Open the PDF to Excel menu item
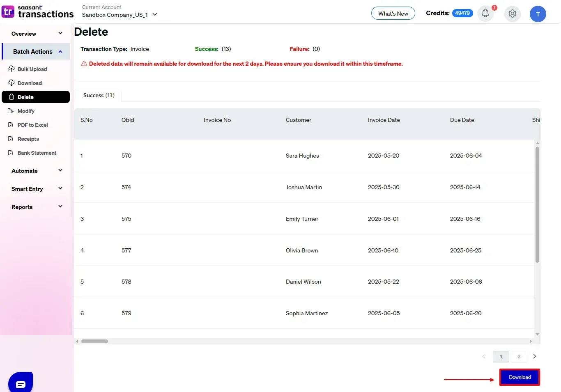 pos(32,125)
